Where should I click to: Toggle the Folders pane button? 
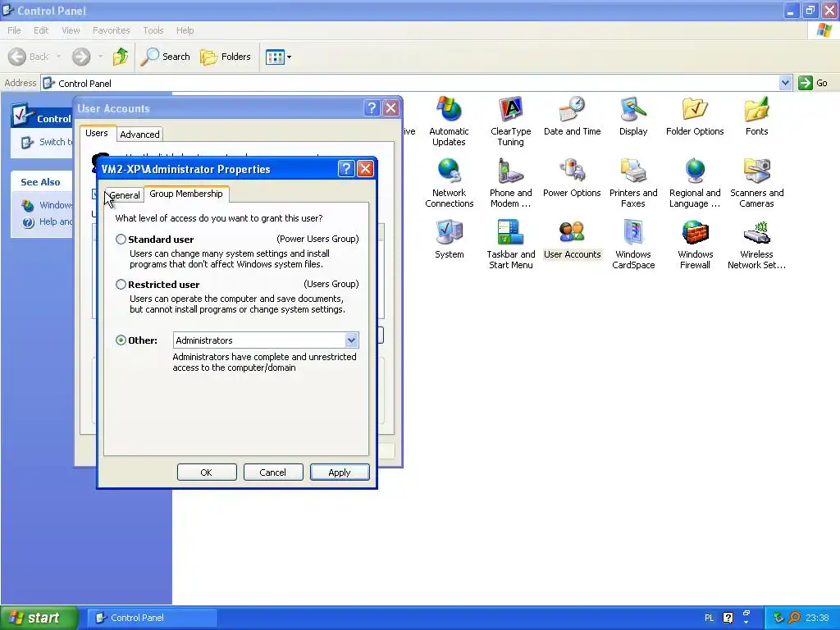[x=226, y=57]
